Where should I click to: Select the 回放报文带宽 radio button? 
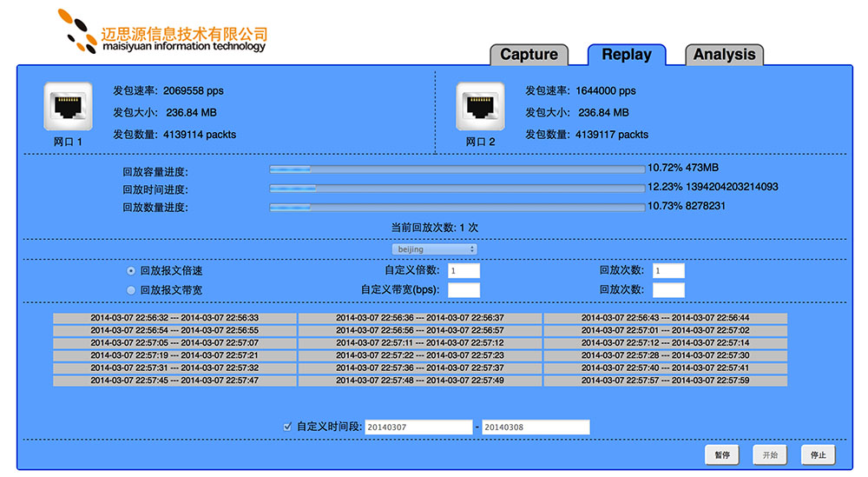tap(131, 290)
